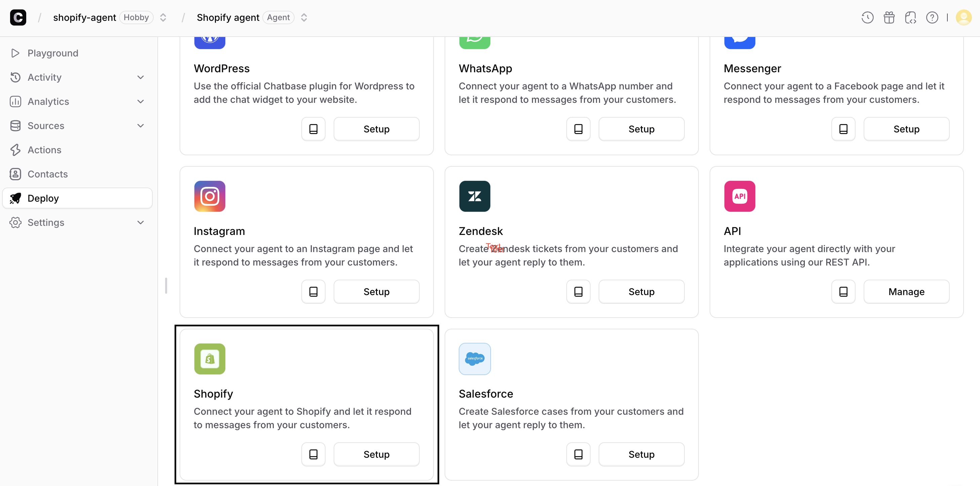Click the Salesforce cloud logo
The image size is (980, 486).
(475, 359)
